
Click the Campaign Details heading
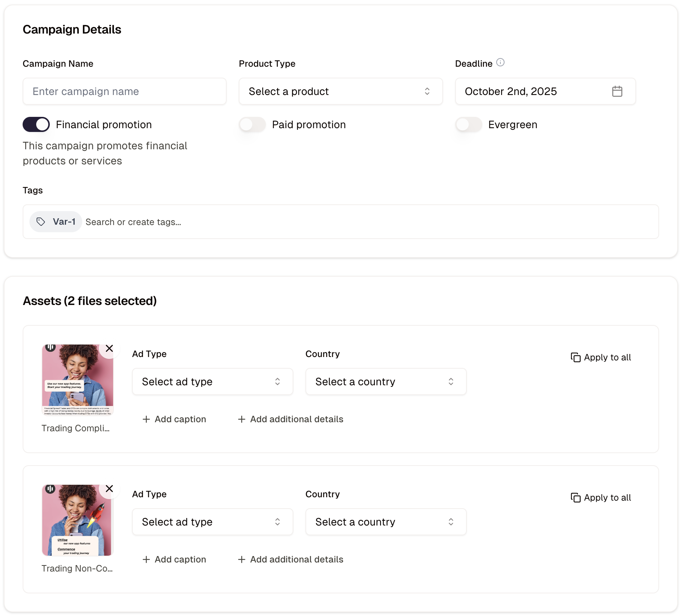(x=72, y=29)
